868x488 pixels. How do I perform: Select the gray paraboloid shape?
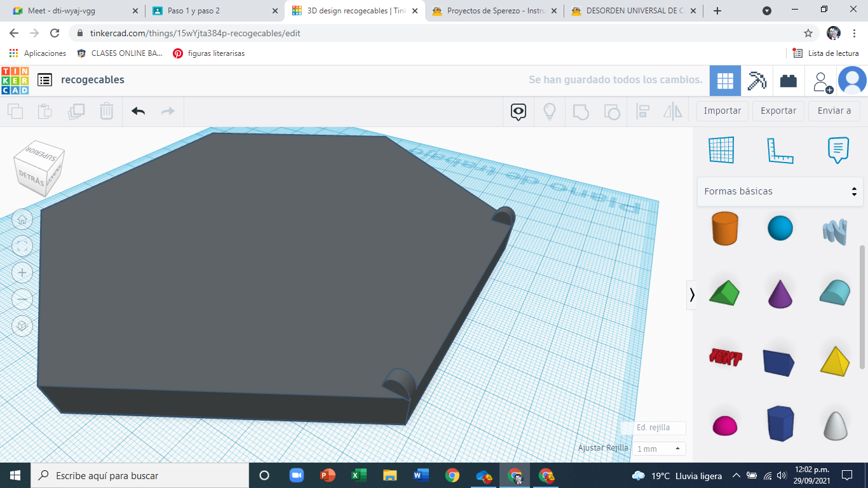click(x=836, y=425)
